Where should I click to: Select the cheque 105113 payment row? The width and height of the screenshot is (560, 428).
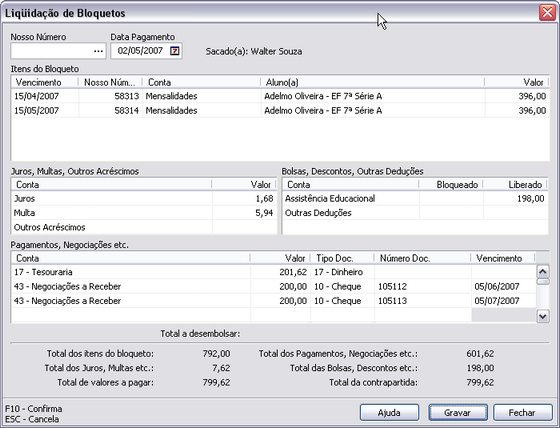(x=274, y=301)
